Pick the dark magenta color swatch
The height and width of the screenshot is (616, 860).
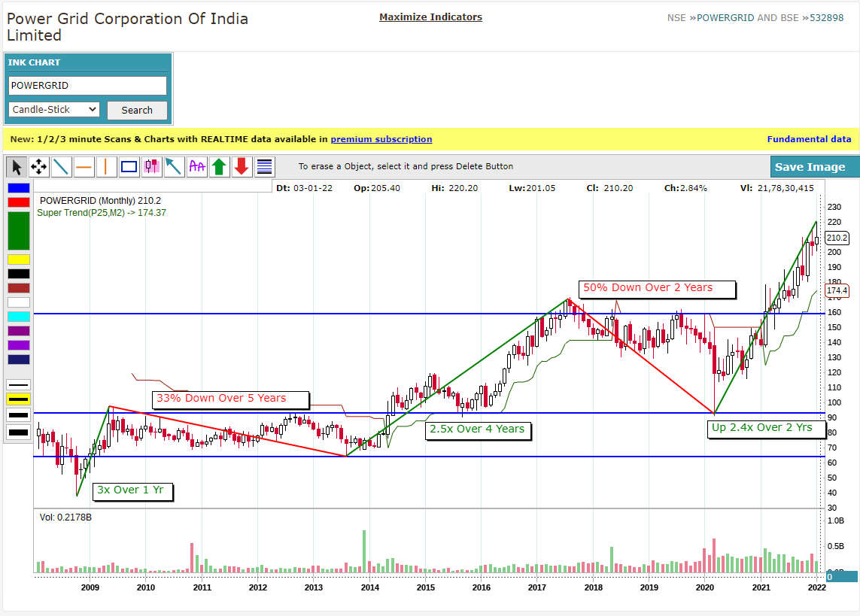click(x=19, y=330)
